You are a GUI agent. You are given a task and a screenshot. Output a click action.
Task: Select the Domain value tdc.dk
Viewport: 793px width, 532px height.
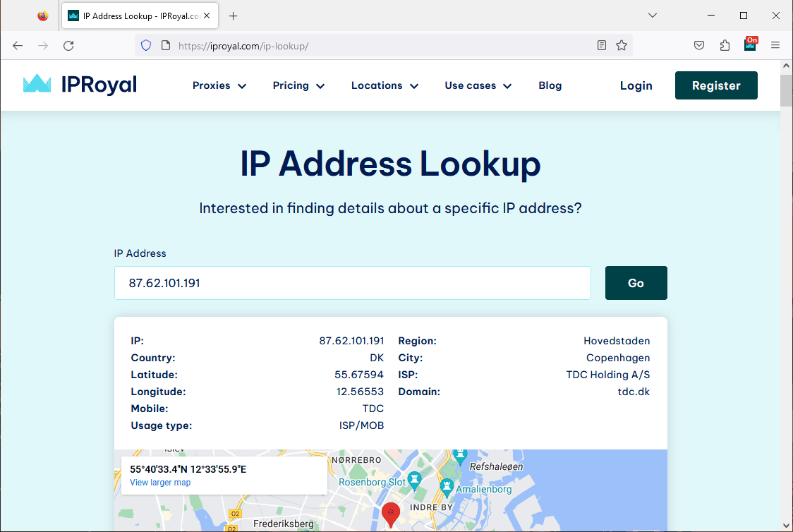[x=634, y=392]
